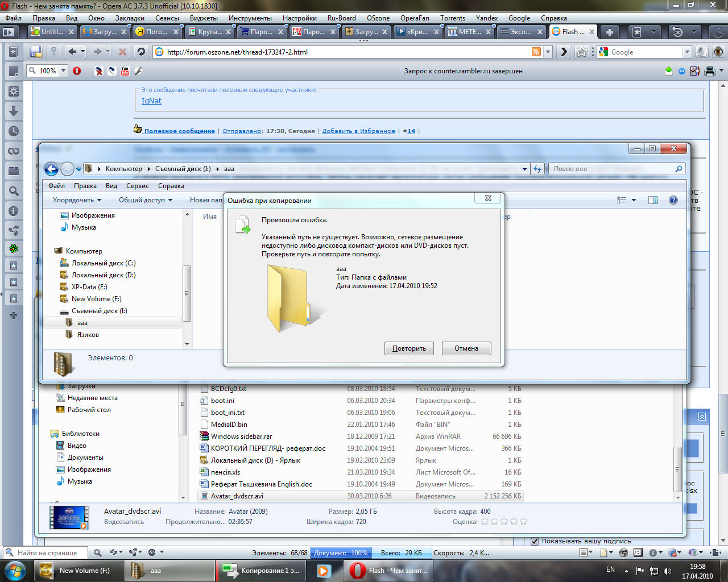728x582 pixels.
Task: Open the Google search engine dropdown arrow
Action: pyautogui.click(x=687, y=52)
